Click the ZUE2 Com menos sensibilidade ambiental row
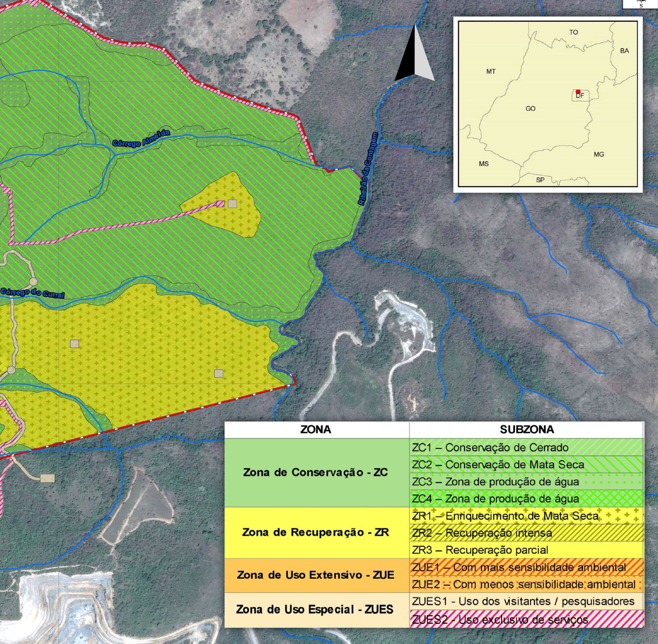Viewport: 658px width, 644px height. 527,584
